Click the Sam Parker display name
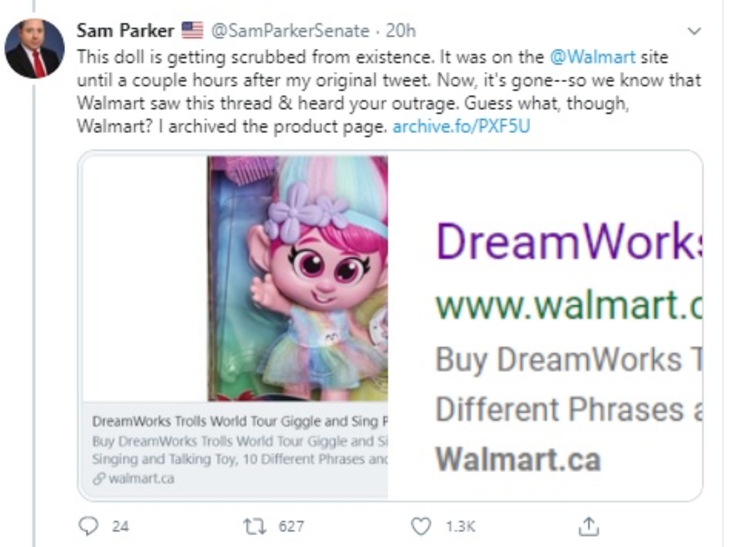756x547 pixels. pyautogui.click(x=125, y=31)
